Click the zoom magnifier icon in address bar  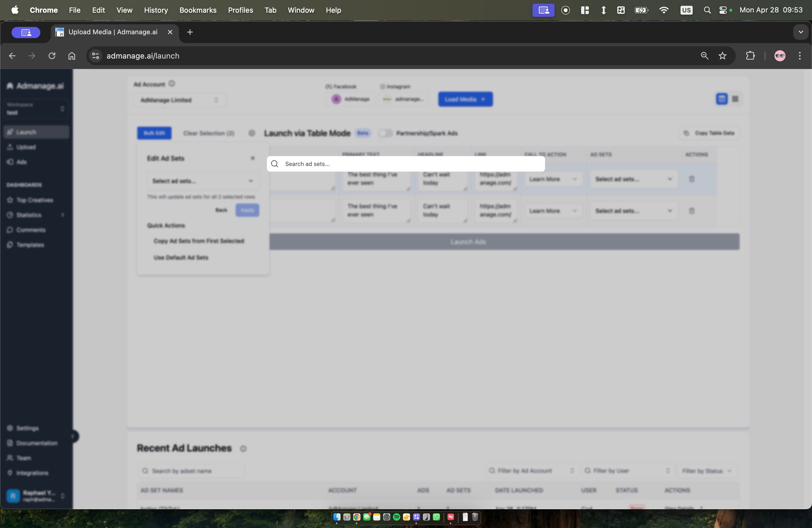point(704,56)
